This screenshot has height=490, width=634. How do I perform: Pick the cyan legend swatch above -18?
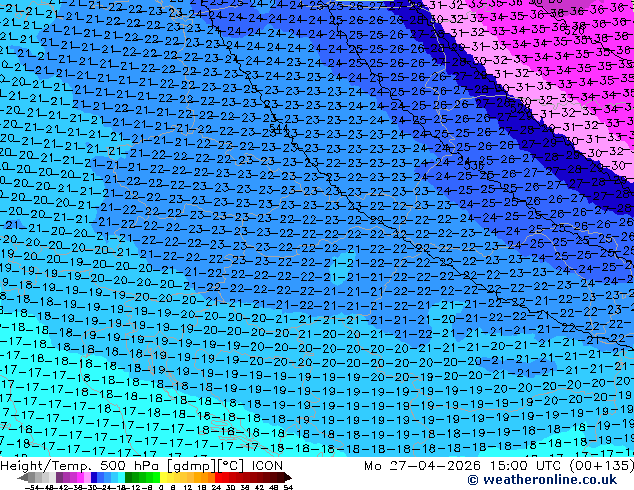click(122, 477)
